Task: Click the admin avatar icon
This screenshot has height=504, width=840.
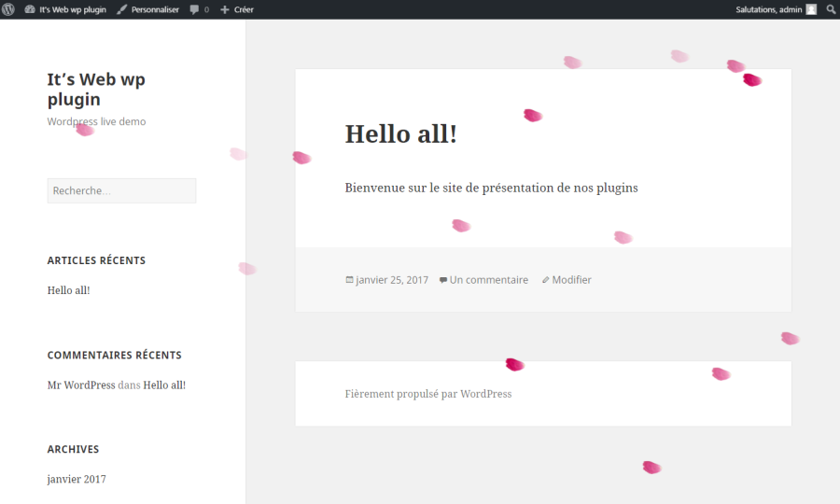Action: tap(811, 9)
